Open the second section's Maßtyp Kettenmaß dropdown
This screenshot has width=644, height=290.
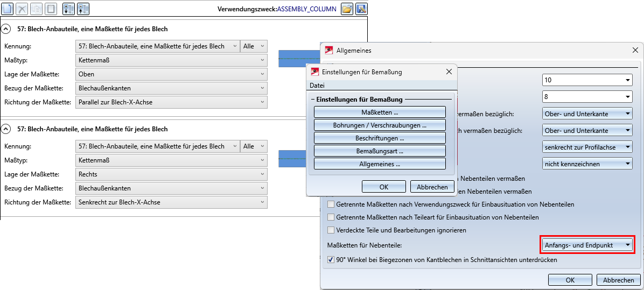pos(171,160)
